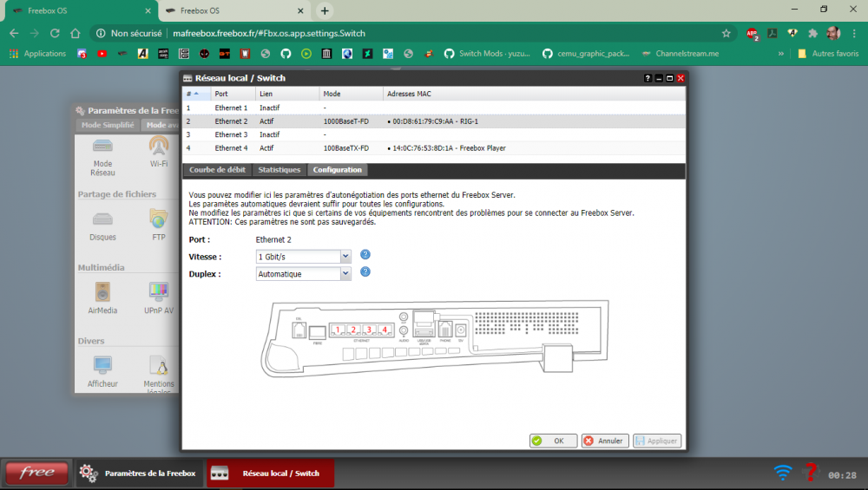868x490 pixels.
Task: Click the red Free start button
Action: pyautogui.click(x=37, y=473)
